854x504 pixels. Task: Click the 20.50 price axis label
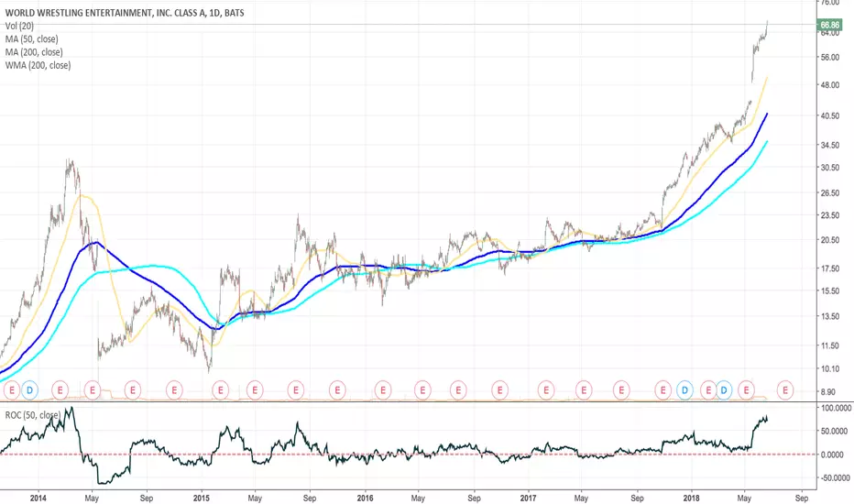[830, 240]
